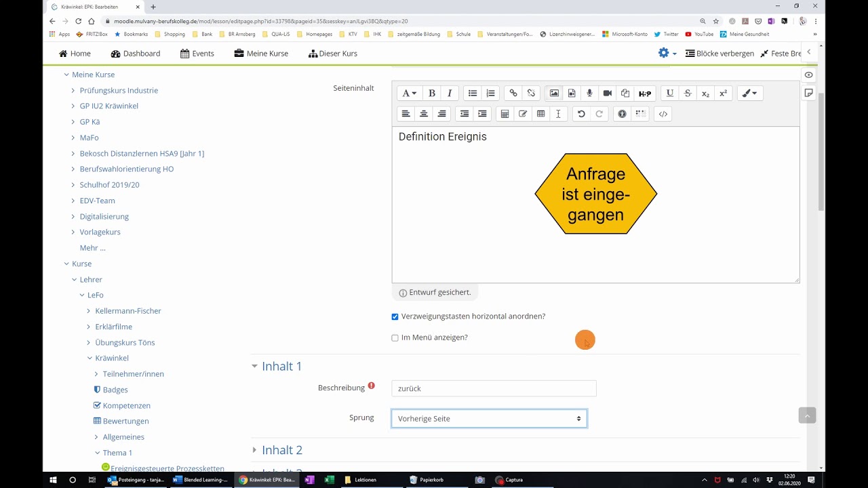Click Blöcke verbergen
The height and width of the screenshot is (488, 868).
(719, 54)
